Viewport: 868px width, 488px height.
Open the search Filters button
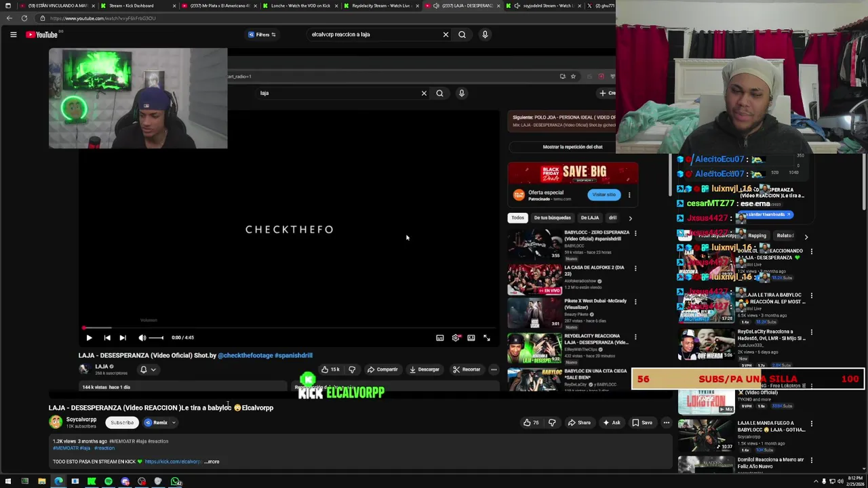[x=262, y=35]
